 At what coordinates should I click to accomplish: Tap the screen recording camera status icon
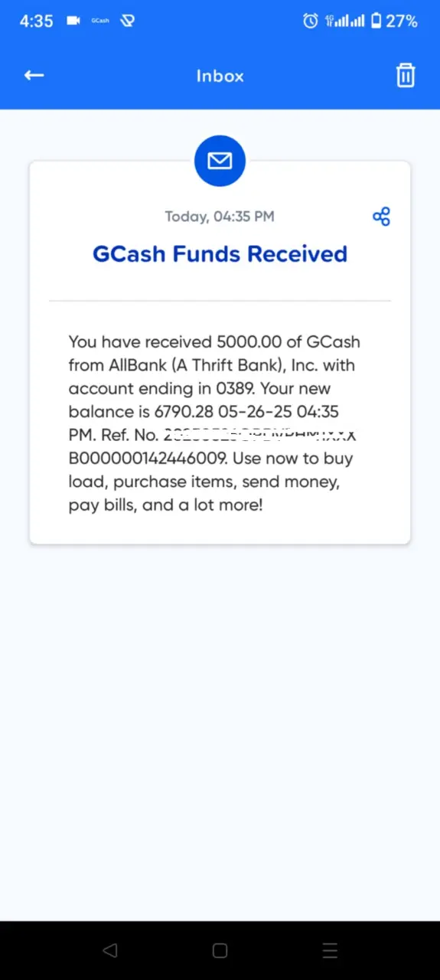pos(73,21)
